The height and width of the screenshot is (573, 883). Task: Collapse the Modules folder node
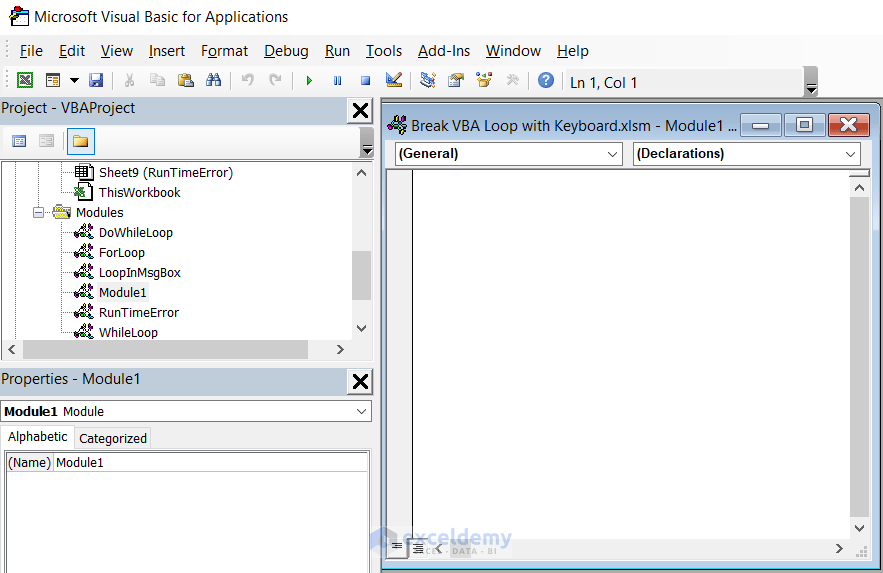click(x=38, y=213)
